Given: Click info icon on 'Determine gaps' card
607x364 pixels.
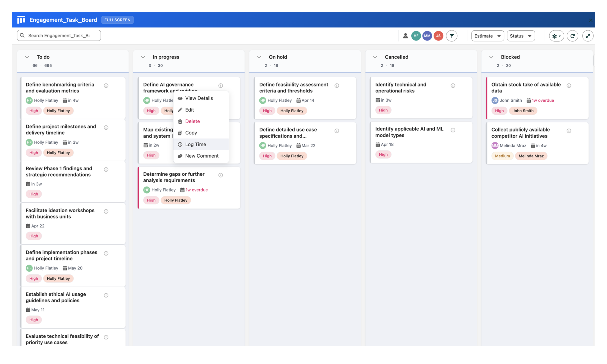Looking at the screenshot, I should (221, 175).
